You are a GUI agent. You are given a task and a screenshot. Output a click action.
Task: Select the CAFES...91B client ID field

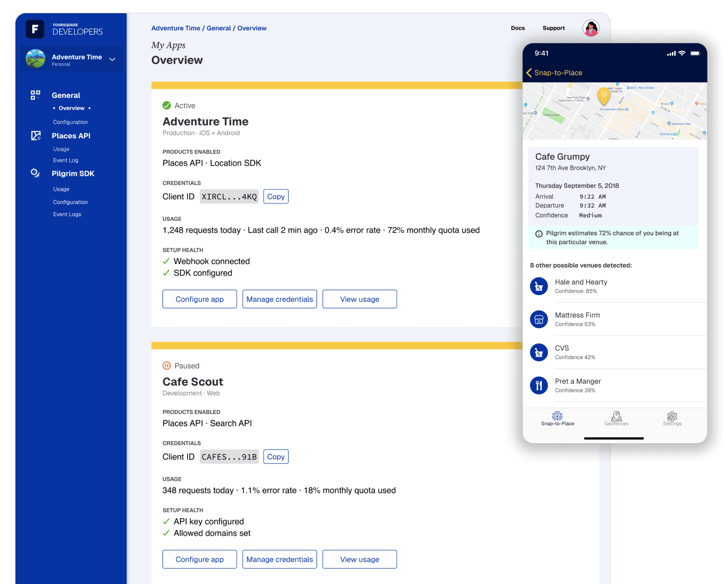point(229,457)
